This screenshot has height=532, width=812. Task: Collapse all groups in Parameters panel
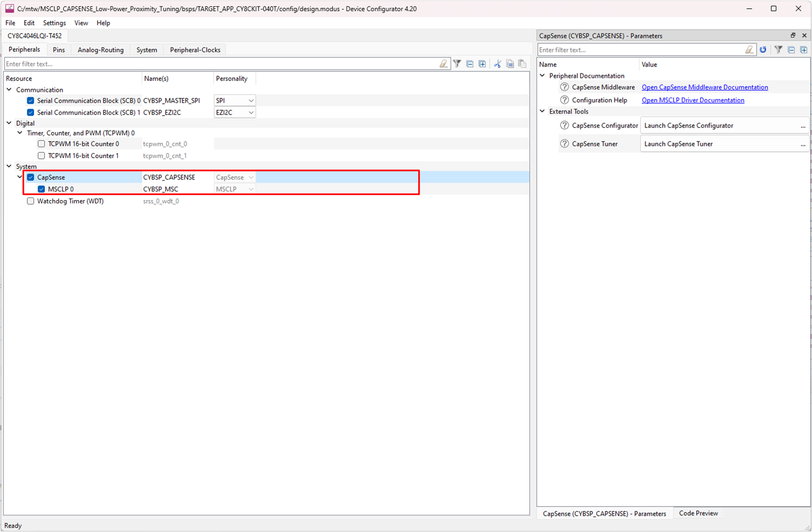point(791,50)
